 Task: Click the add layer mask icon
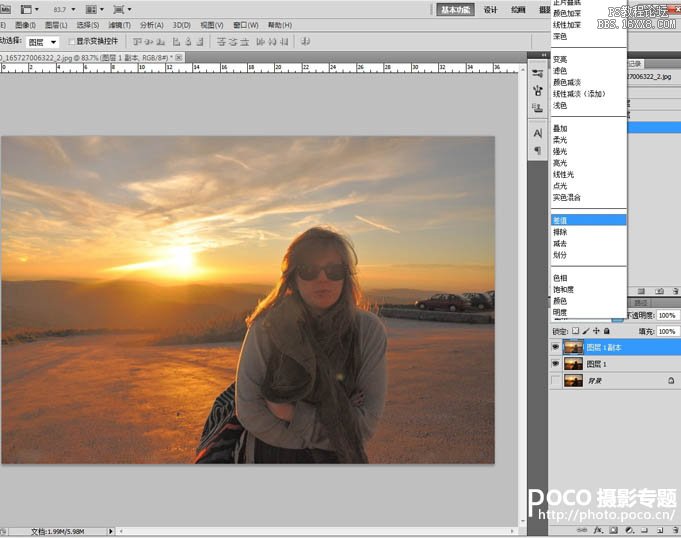613,530
